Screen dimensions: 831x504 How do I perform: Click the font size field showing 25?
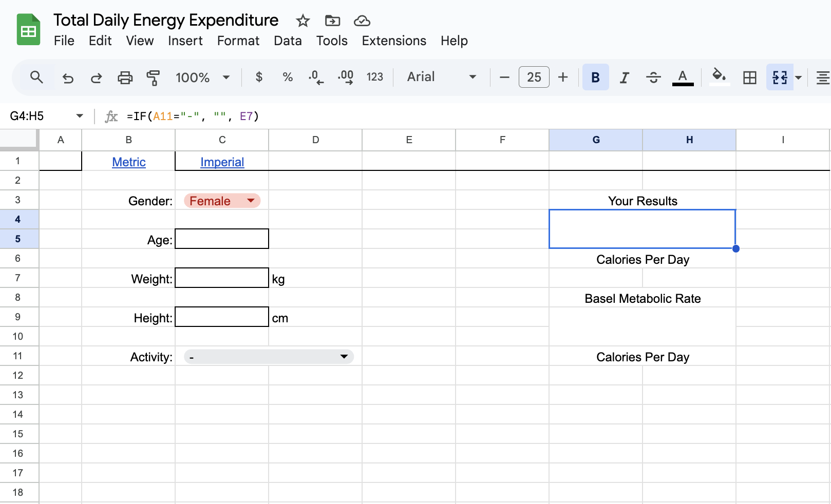click(x=534, y=77)
